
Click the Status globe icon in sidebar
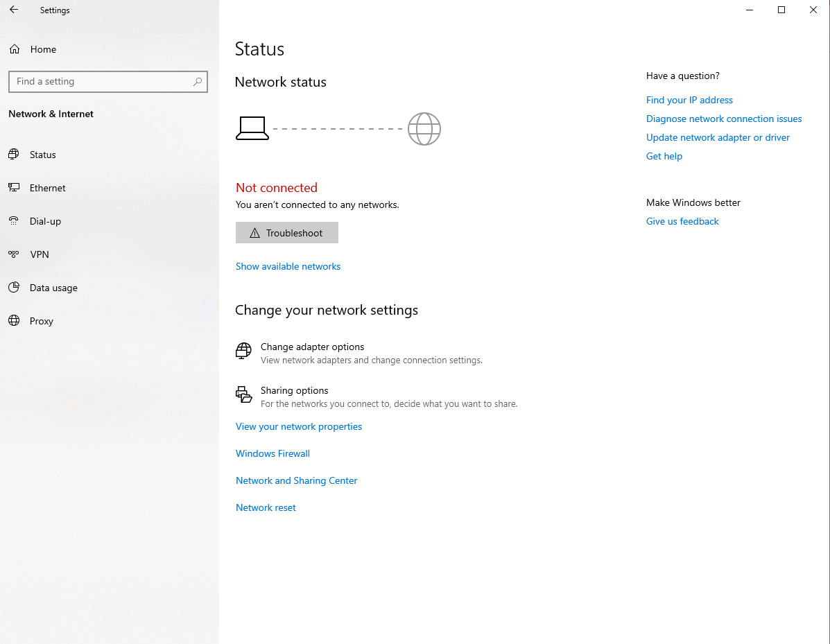tap(14, 154)
